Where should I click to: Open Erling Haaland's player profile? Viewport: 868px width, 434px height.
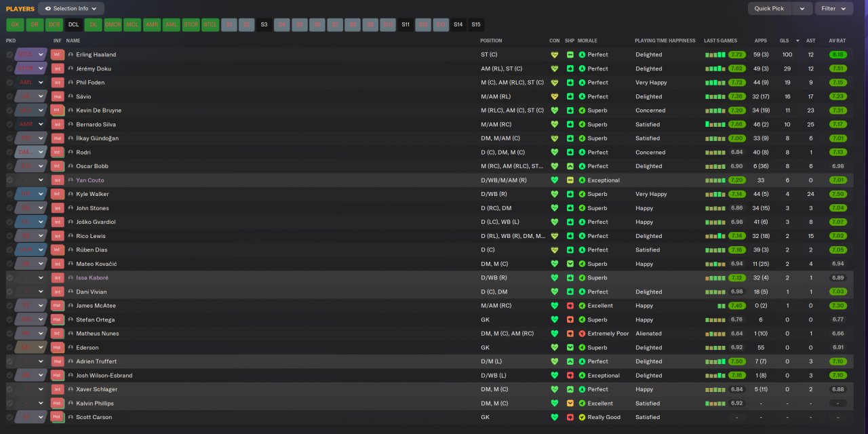[96, 54]
